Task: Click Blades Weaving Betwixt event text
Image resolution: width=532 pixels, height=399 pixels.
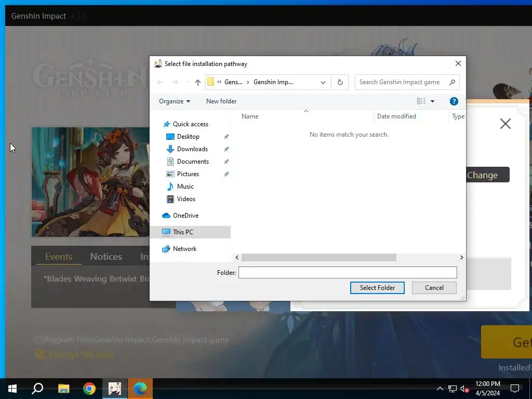Action: (96, 278)
